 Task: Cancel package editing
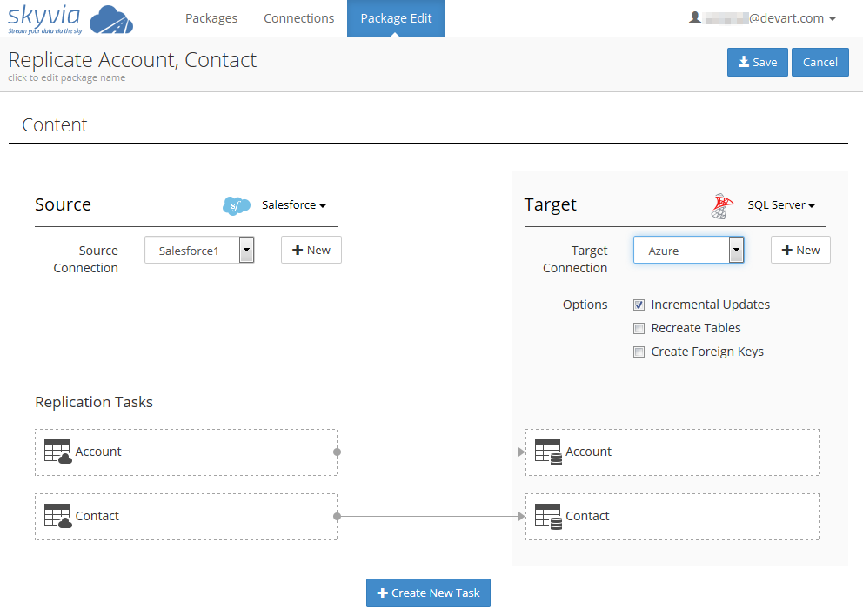click(x=820, y=62)
